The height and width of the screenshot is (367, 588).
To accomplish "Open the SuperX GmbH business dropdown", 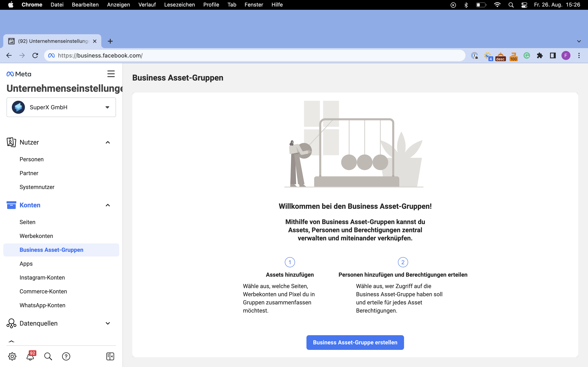I will tap(61, 107).
